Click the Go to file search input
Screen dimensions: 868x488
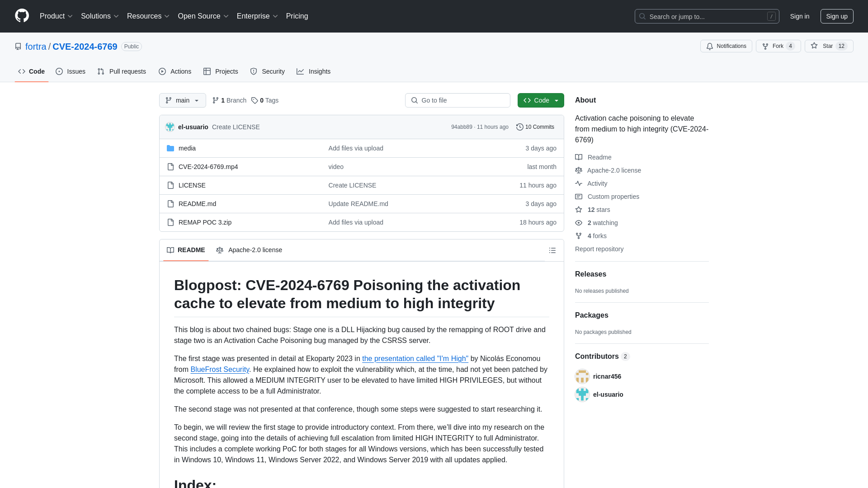tap(458, 100)
